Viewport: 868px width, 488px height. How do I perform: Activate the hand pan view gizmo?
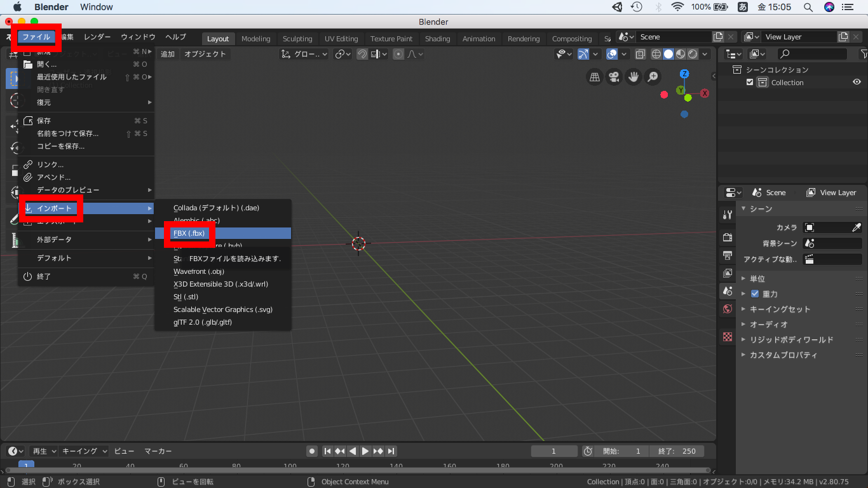(x=634, y=77)
